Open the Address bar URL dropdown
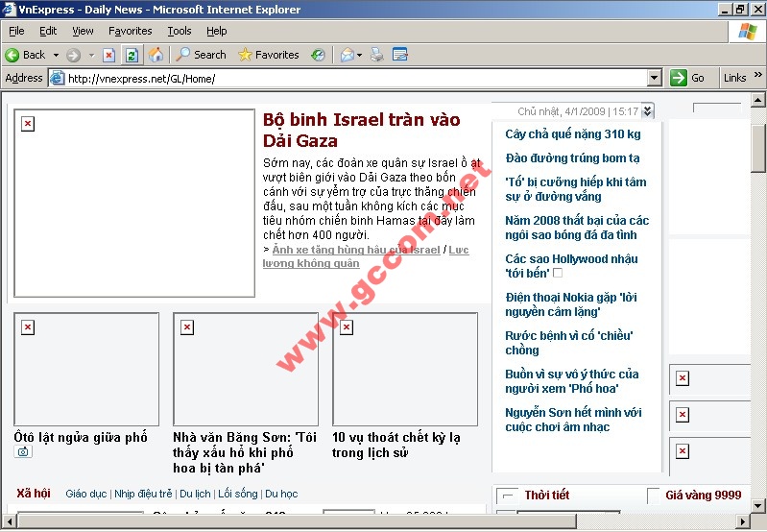Screen dimensions: 767x532 pos(654,78)
